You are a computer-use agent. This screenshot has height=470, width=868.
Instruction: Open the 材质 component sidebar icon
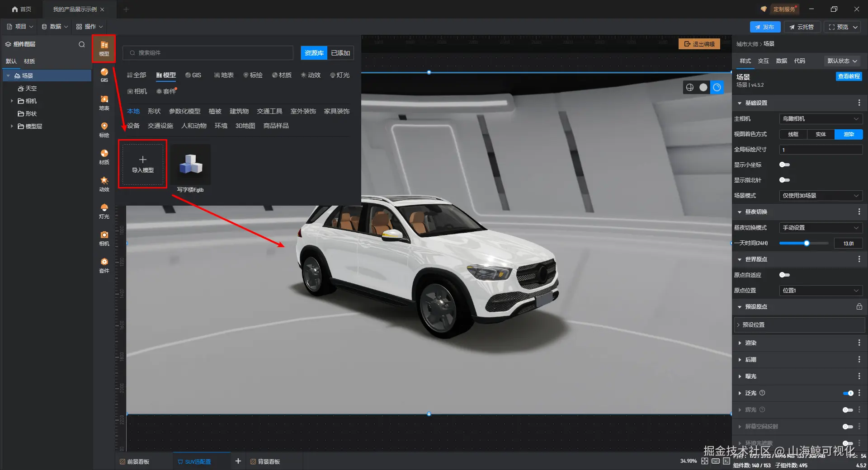104,157
